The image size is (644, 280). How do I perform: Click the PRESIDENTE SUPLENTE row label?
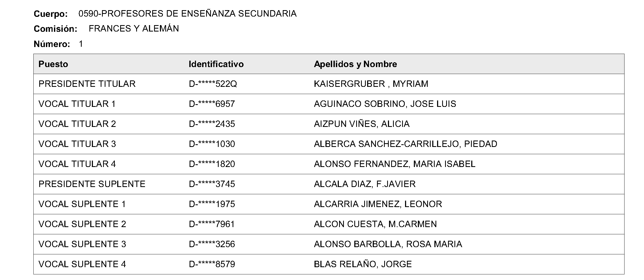(x=92, y=184)
